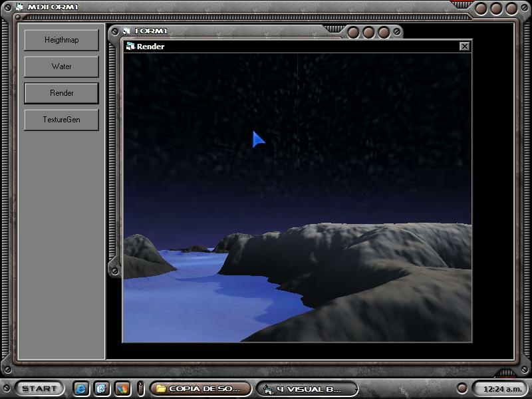Click the third round FORM1 window button
The width and height of the screenshot is (532, 399).
pos(384,33)
